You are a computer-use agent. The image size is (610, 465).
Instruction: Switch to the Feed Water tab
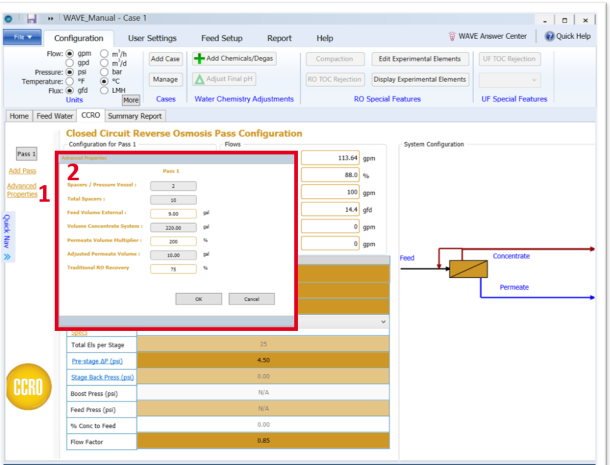54,116
